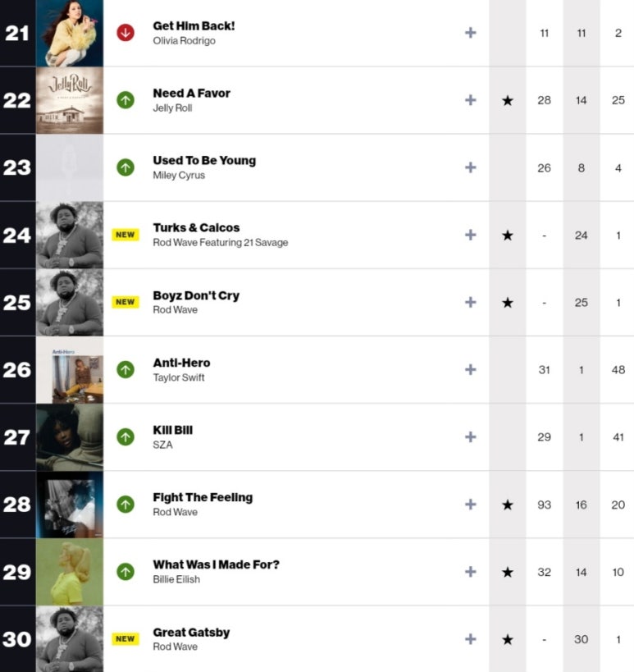Viewport: 634px width, 672px height.
Task: Click the SZA Kill Bill cover image
Action: click(70, 437)
